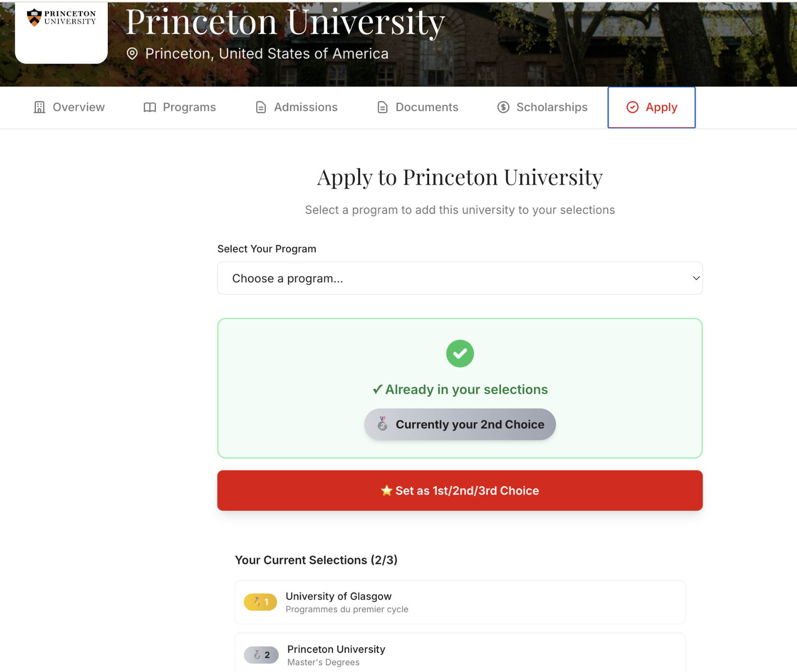797x672 pixels.
Task: Click the gold rank 1 badge
Action: tap(261, 602)
